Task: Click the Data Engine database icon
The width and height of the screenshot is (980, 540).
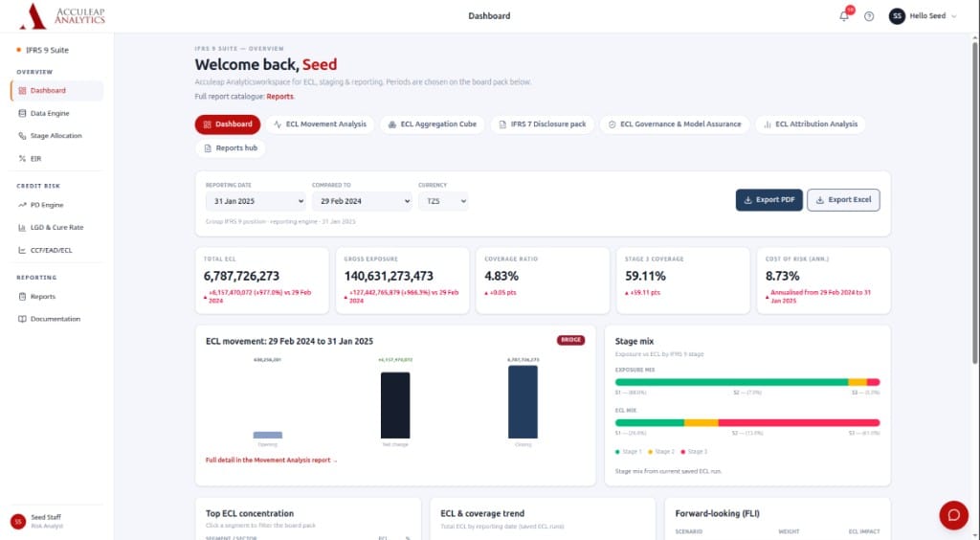Action: click(22, 113)
